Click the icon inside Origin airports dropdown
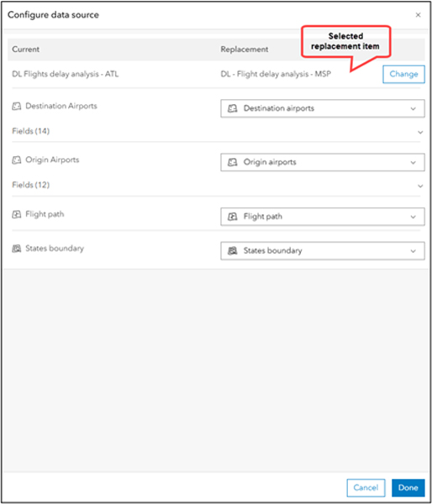 click(x=233, y=162)
